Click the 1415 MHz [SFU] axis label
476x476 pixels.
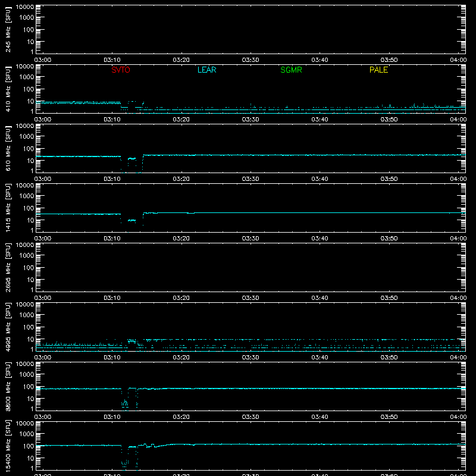coord(8,208)
